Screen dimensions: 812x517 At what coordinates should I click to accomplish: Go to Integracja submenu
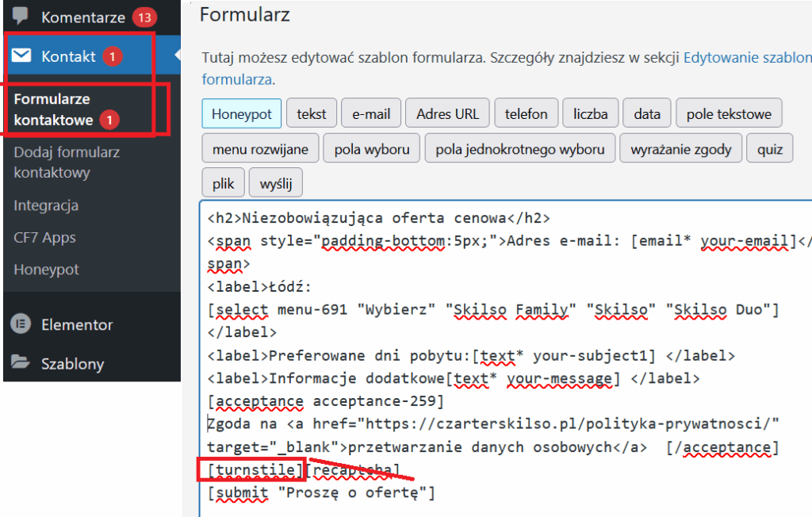click(46, 205)
